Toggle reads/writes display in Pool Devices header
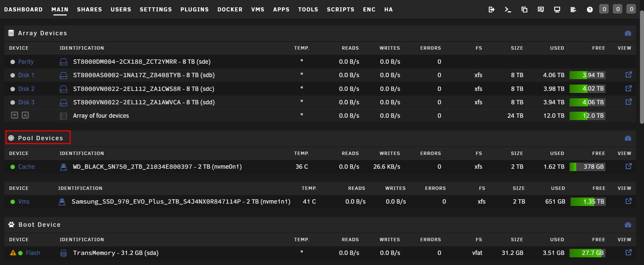644x265 pixels. (x=628, y=138)
